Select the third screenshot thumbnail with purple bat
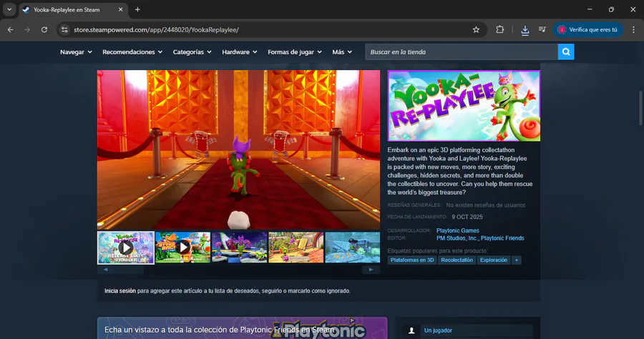 click(x=240, y=247)
